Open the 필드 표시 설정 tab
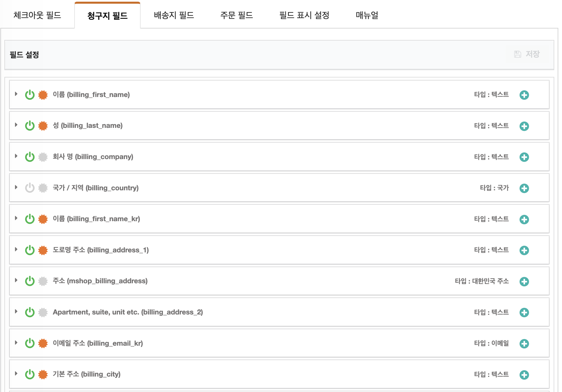 tap(304, 15)
